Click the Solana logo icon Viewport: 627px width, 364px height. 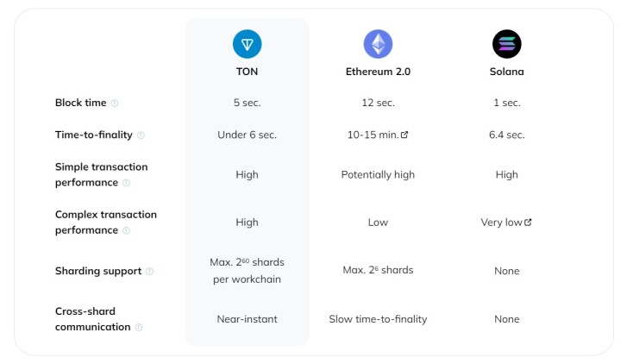[x=506, y=44]
